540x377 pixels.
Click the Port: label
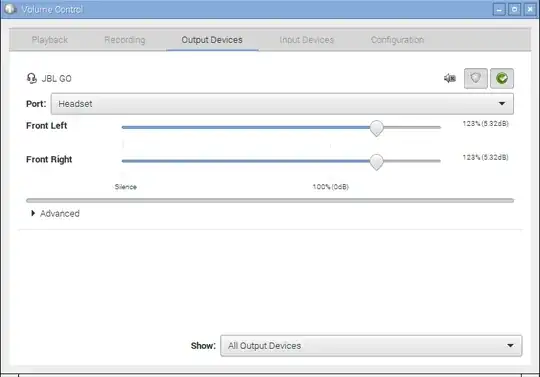tap(36, 104)
